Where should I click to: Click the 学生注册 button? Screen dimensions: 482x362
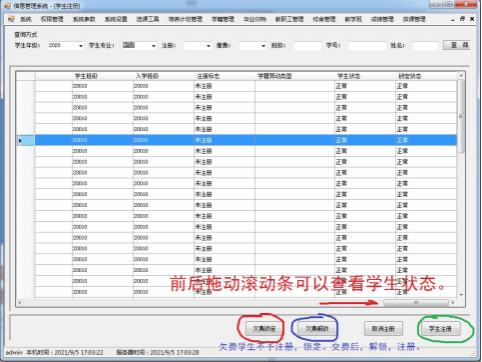point(440,329)
